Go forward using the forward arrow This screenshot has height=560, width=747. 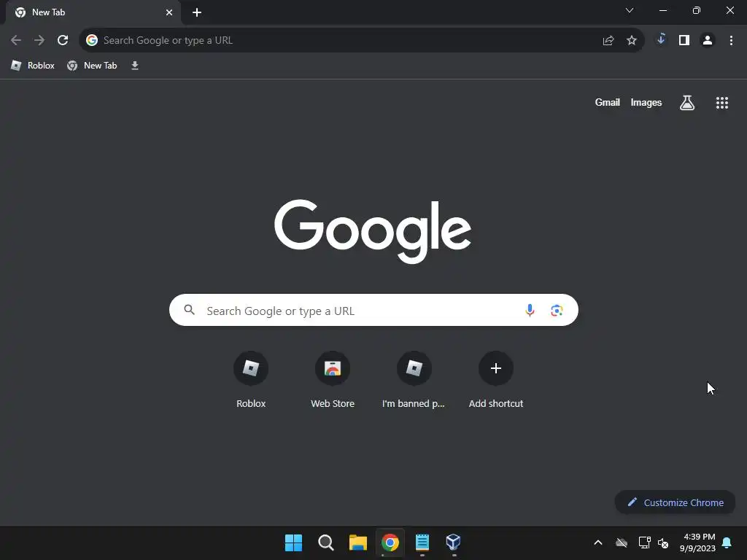(39, 40)
